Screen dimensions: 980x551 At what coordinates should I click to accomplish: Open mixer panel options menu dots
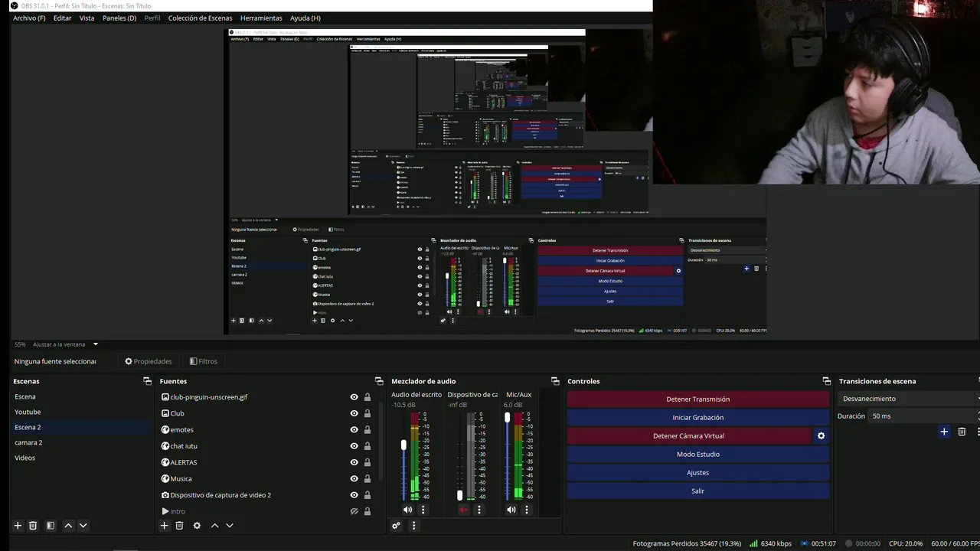pyautogui.click(x=413, y=526)
